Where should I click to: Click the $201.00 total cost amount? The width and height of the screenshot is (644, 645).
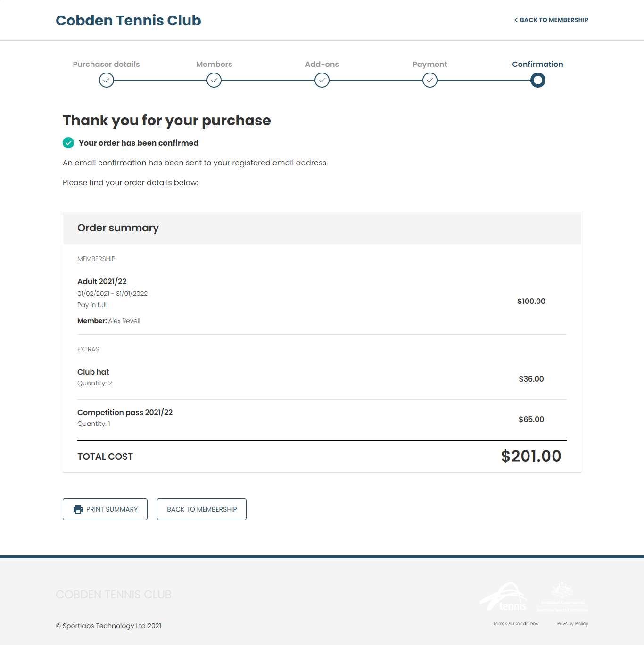coord(531,456)
